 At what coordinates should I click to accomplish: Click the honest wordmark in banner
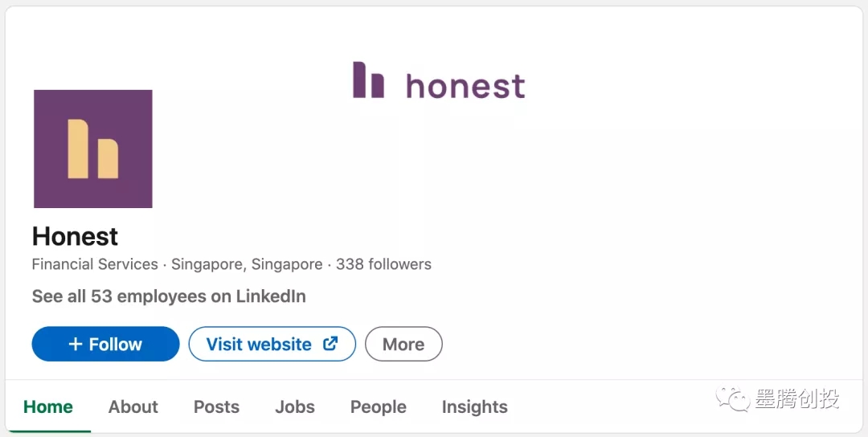click(465, 85)
